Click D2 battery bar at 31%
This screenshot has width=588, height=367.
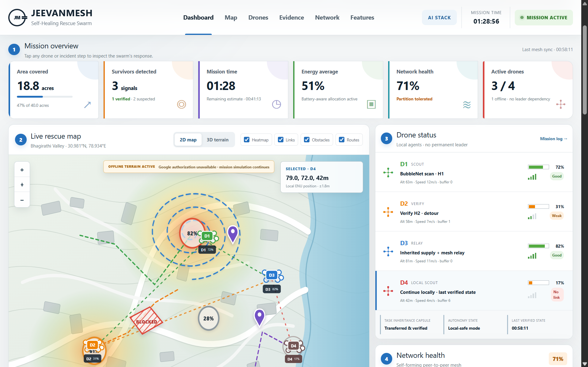[x=538, y=207]
